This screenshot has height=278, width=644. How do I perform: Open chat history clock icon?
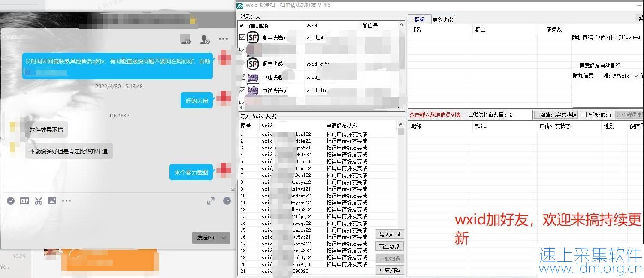227,201
